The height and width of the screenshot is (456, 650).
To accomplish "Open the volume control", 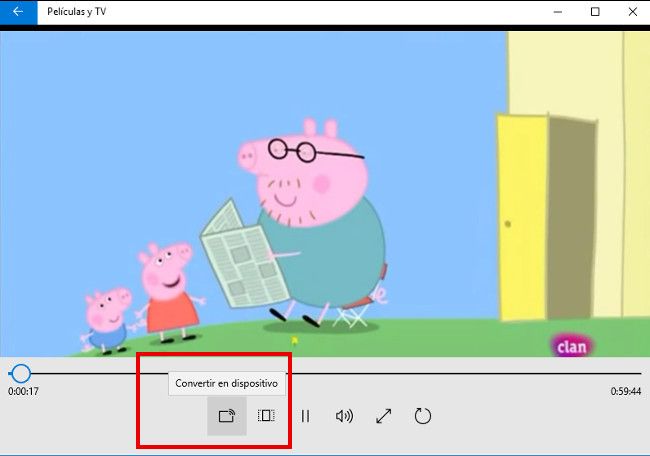I will click(x=344, y=416).
